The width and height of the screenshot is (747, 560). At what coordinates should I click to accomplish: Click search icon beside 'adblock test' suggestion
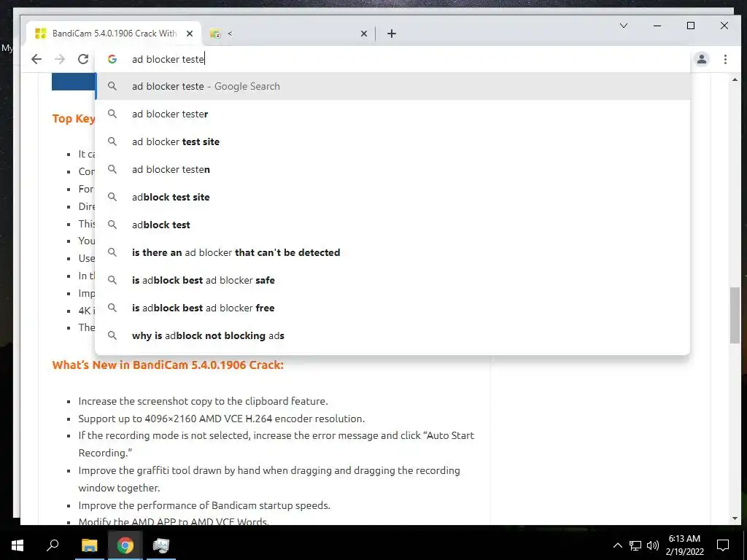[112, 225]
